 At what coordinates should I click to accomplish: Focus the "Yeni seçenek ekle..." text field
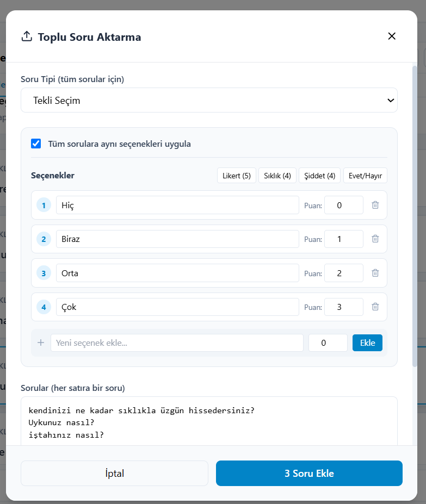[x=177, y=343]
